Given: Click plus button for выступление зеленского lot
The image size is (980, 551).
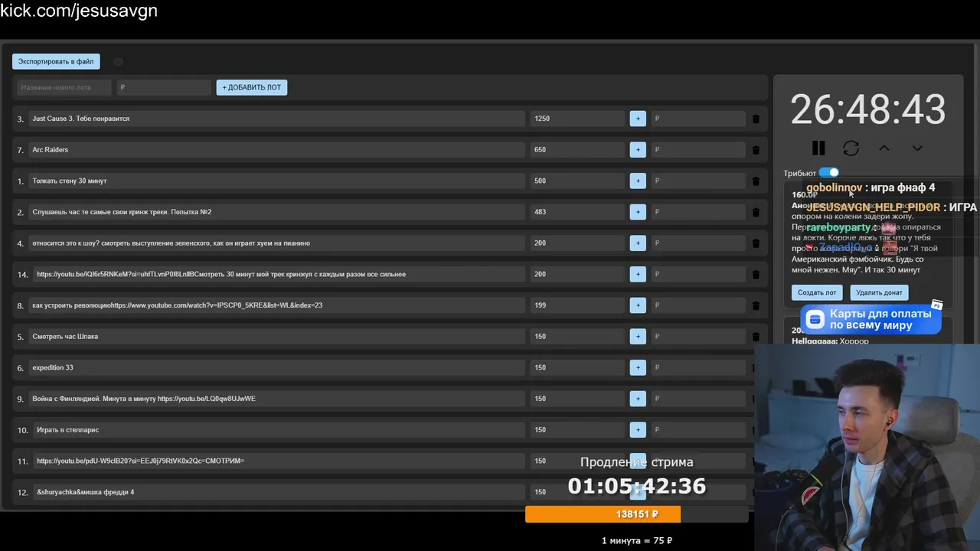Looking at the screenshot, I should pos(638,243).
